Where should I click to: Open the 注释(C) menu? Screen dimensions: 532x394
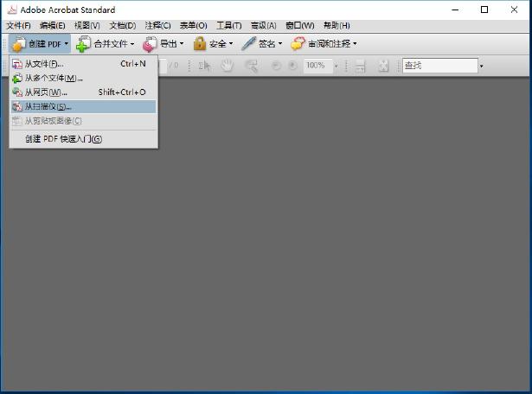point(157,26)
